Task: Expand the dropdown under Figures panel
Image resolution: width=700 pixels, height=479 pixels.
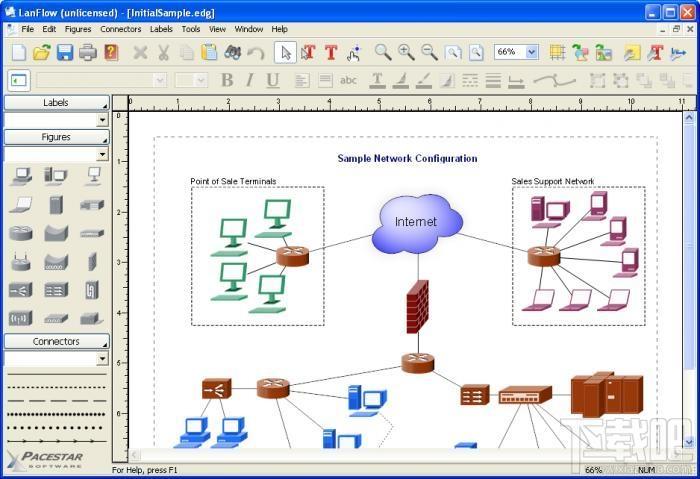Action: [102, 154]
